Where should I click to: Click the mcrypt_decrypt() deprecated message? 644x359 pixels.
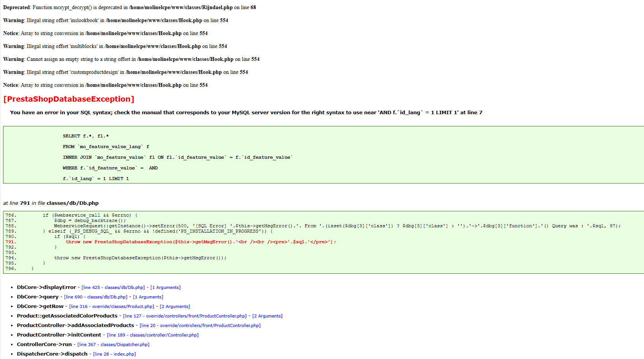129,7
